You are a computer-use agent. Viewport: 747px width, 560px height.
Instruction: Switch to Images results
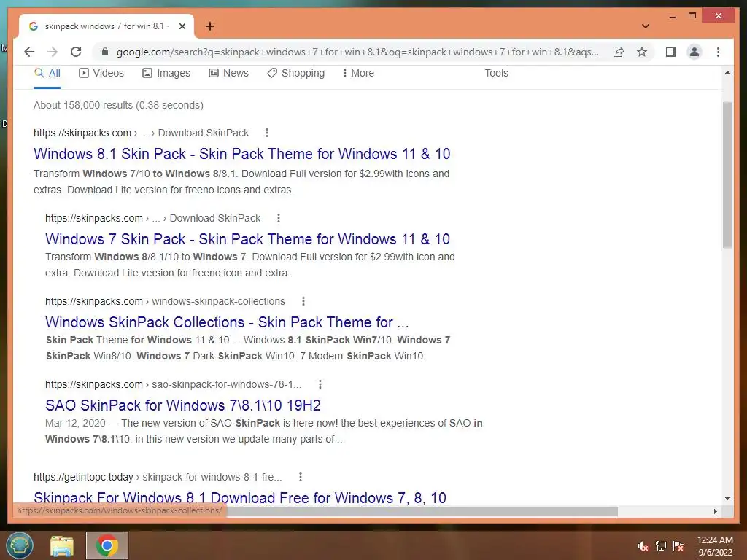166,74
